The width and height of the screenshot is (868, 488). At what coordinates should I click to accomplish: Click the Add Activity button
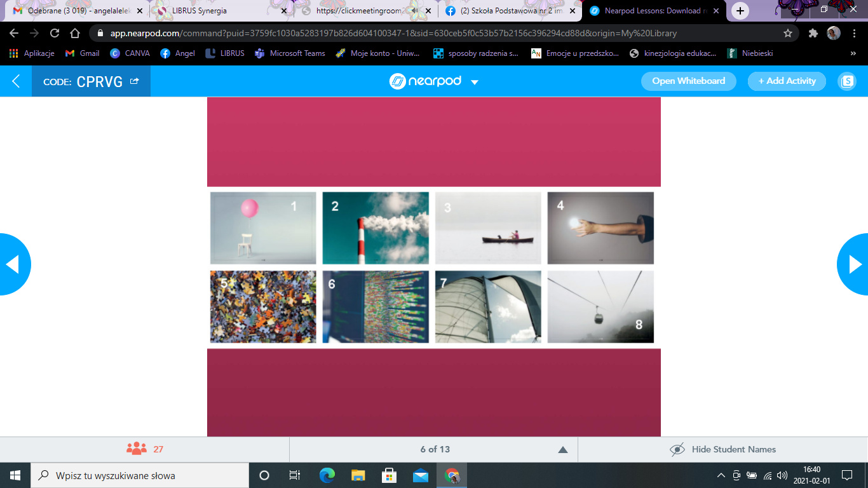pos(787,81)
